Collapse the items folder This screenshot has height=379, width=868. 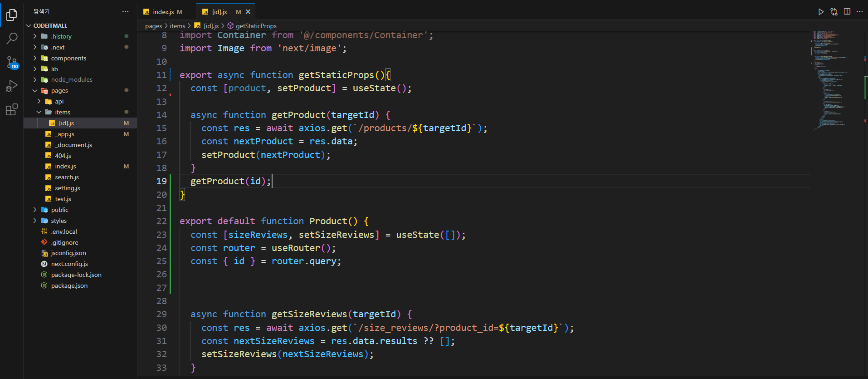39,112
